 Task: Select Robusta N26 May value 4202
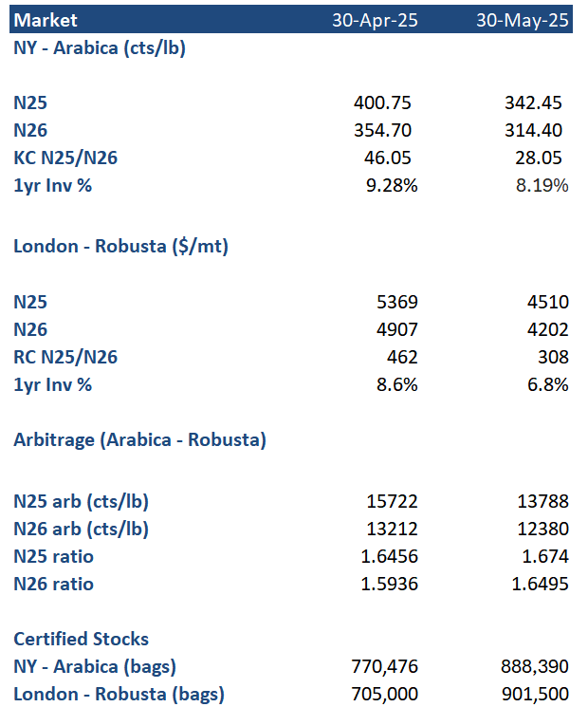pos(548,329)
